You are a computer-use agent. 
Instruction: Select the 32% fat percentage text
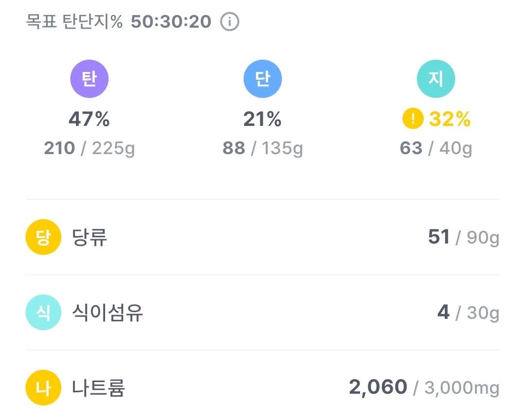[x=450, y=119]
